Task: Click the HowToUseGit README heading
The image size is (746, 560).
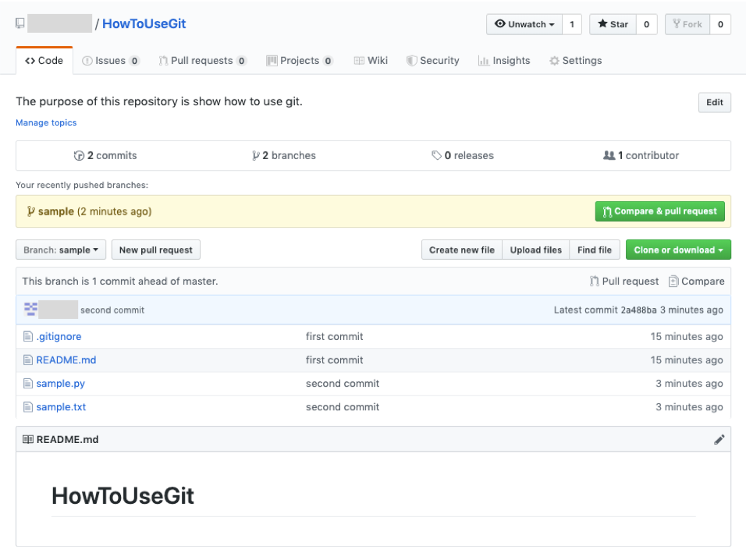Action: click(123, 496)
